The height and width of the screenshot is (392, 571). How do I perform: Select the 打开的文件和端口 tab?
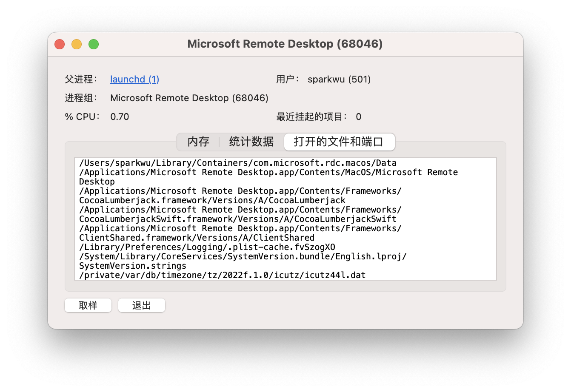[339, 142]
